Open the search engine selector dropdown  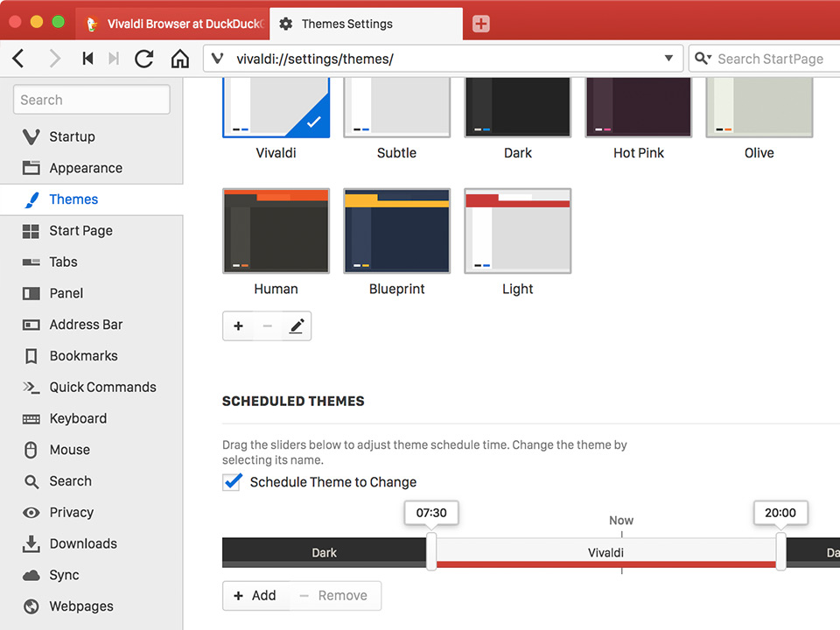point(703,59)
